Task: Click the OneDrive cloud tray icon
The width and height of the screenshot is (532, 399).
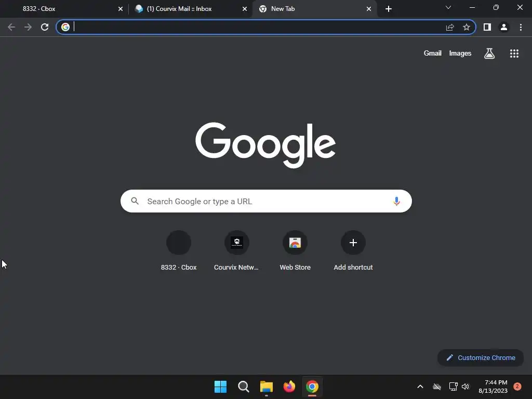Action: click(437, 387)
